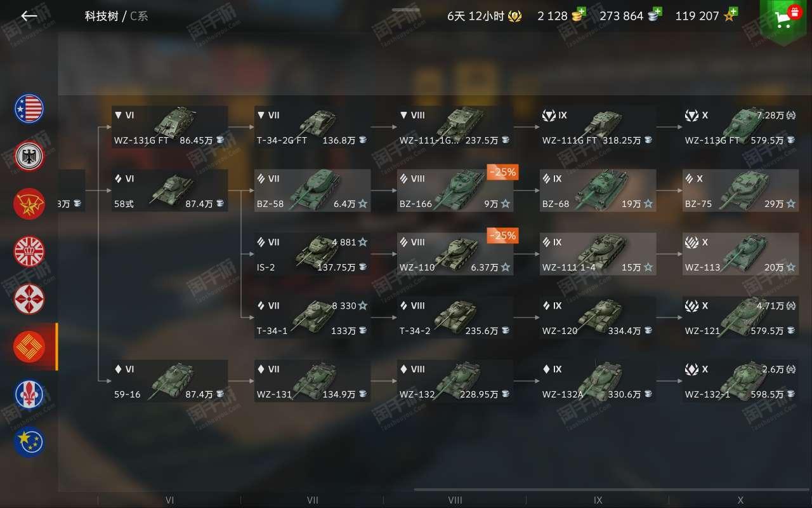The height and width of the screenshot is (508, 812).
Task: Select the USSR nation flag icon
Action: (29, 204)
